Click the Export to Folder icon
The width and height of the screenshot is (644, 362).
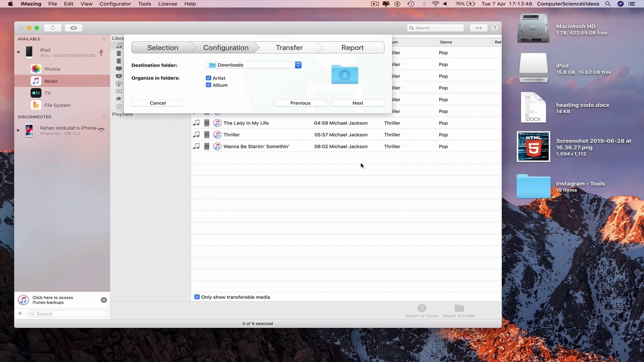[459, 308]
